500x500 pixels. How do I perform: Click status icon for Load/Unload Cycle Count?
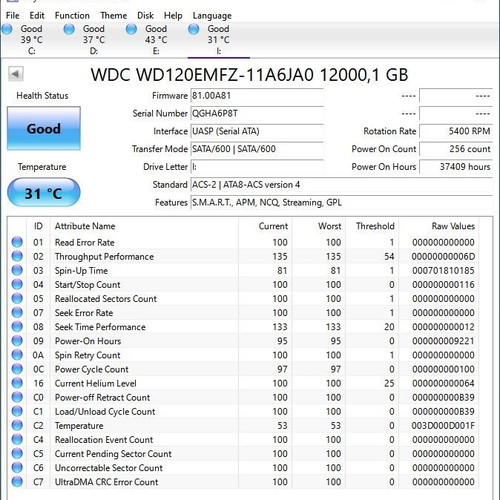(17, 411)
